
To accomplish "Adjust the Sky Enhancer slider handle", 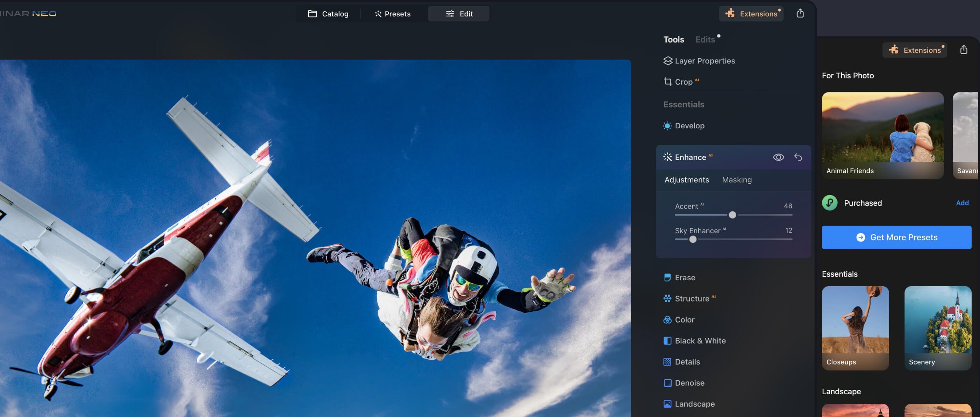I will click(x=693, y=239).
